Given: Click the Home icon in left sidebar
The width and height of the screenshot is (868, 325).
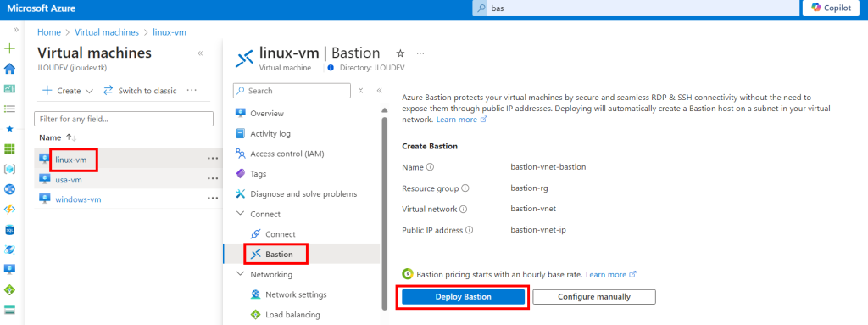Looking at the screenshot, I should click(9, 69).
